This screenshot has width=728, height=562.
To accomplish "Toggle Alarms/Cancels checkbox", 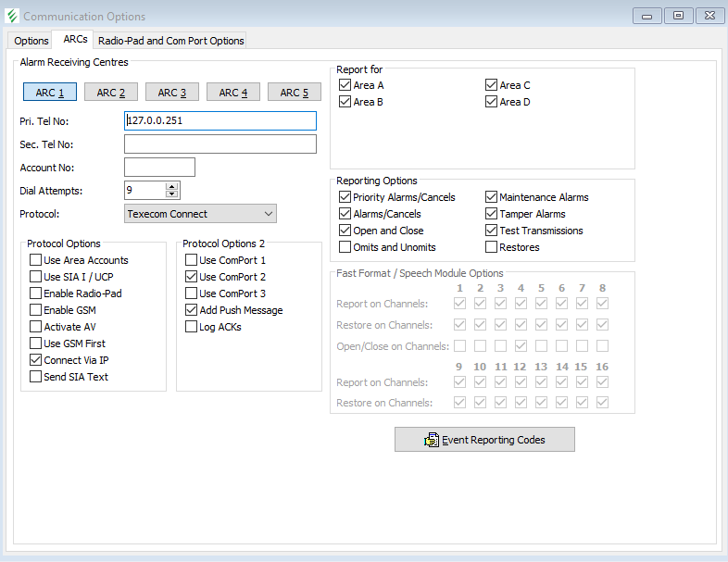I will 345,214.
